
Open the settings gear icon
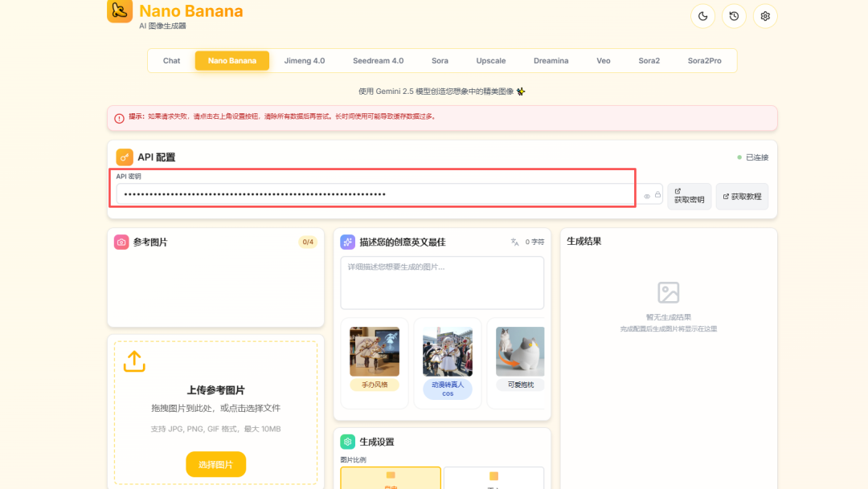click(x=764, y=15)
